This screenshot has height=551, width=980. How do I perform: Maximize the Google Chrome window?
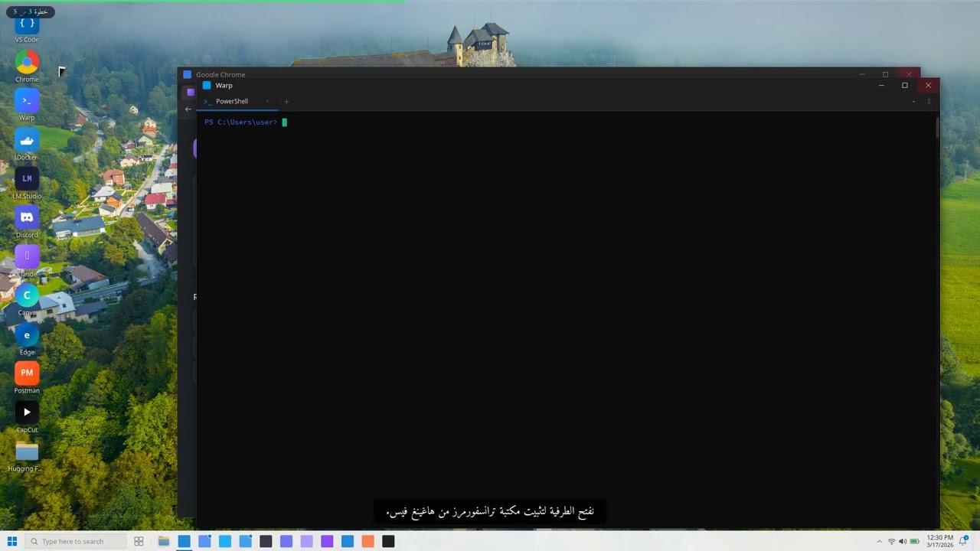[885, 74]
